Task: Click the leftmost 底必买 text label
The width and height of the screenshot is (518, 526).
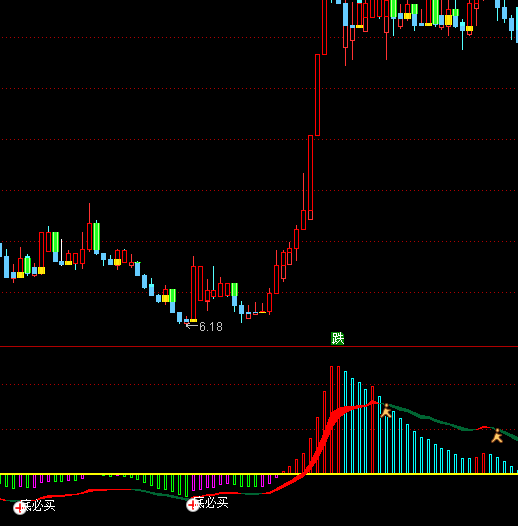Action: (38, 505)
